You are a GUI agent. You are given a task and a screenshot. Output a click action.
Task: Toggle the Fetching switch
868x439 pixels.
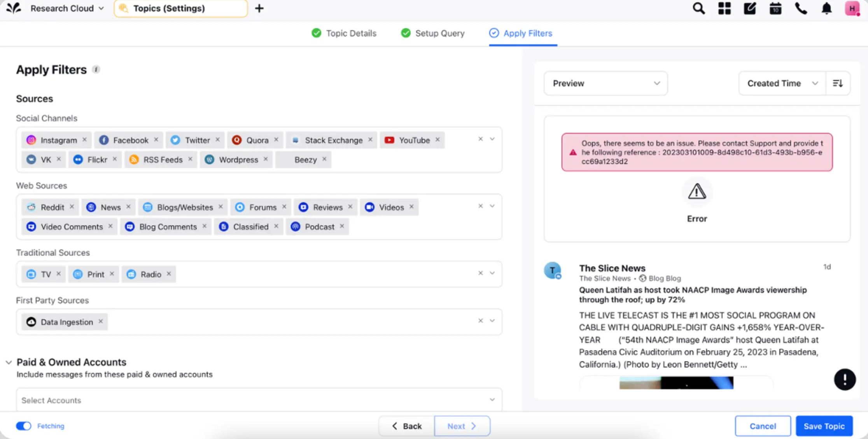click(x=24, y=426)
